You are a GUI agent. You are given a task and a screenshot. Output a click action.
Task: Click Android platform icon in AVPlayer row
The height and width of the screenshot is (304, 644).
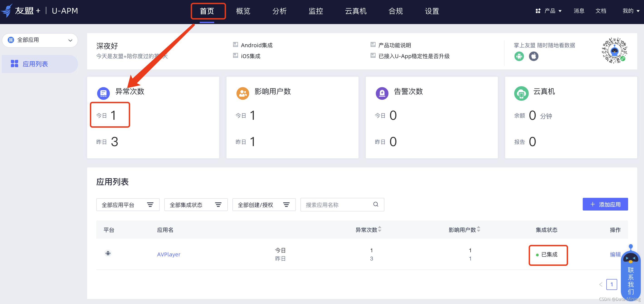tap(108, 253)
